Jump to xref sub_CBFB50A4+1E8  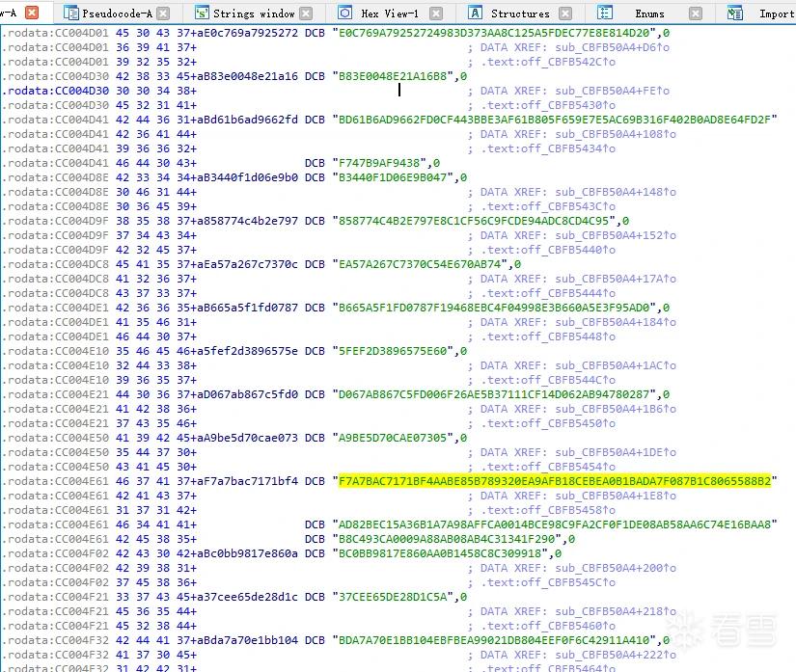pyautogui.click(x=616, y=496)
